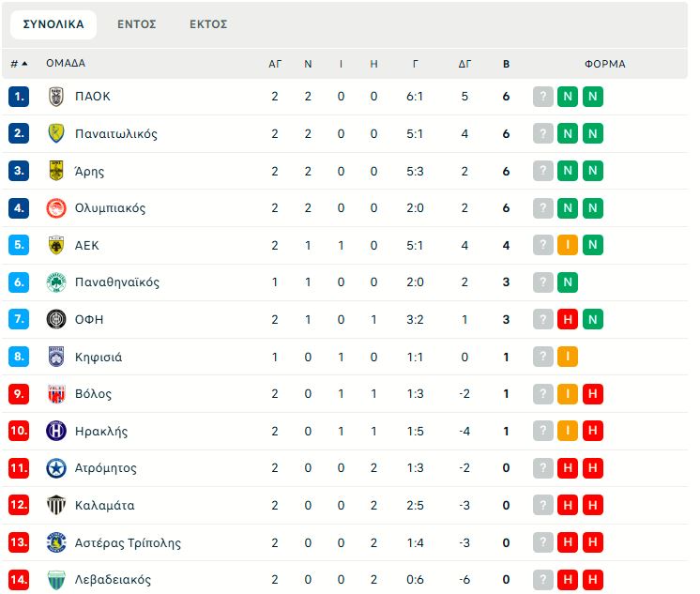The image size is (700, 594).
Task: Switch to the ΕΝΤΟΣ tab
Action: point(137,24)
